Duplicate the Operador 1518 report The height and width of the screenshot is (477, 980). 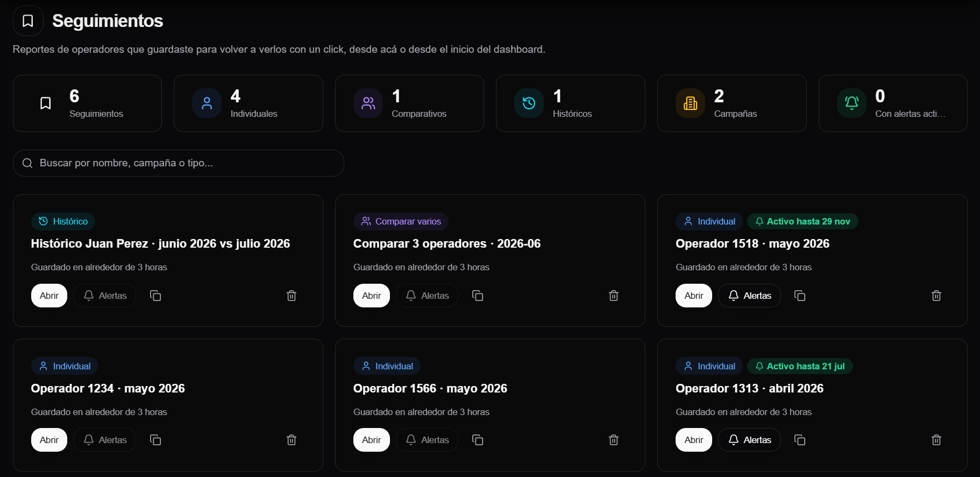(800, 296)
